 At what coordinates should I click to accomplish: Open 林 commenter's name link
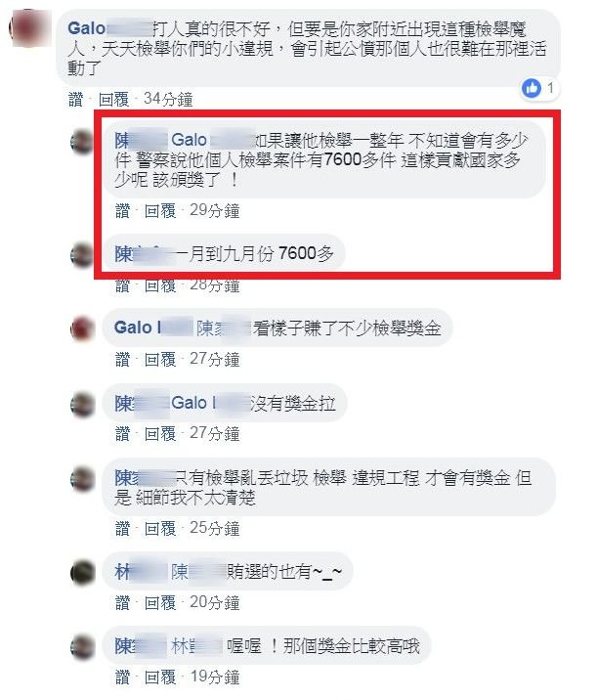coord(140,571)
